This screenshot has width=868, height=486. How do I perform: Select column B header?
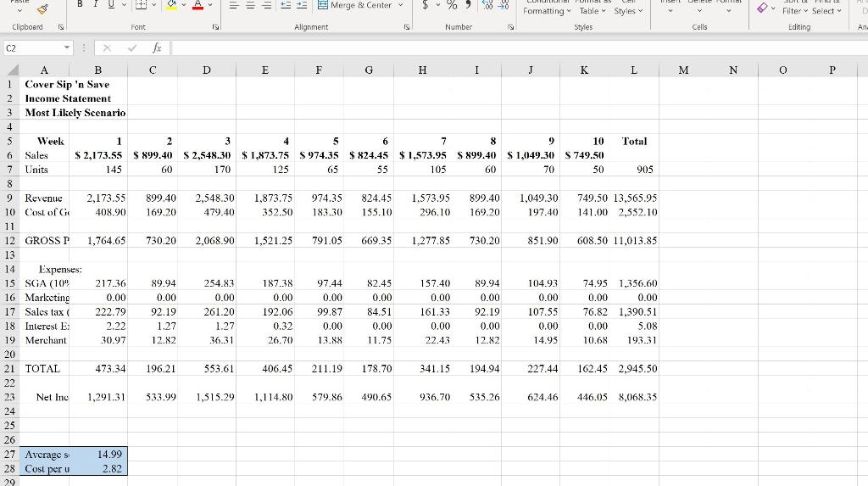pos(98,70)
